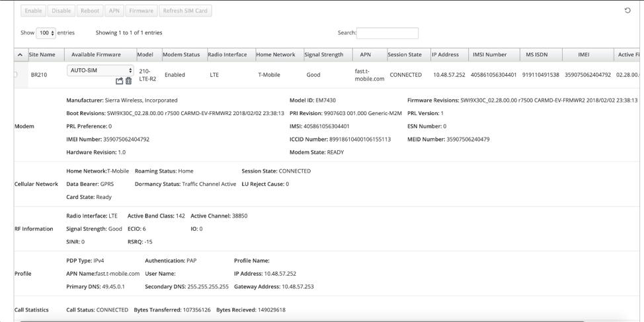644x322 pixels.
Task: Click Model ID value EM7430
Action: (x=326, y=101)
